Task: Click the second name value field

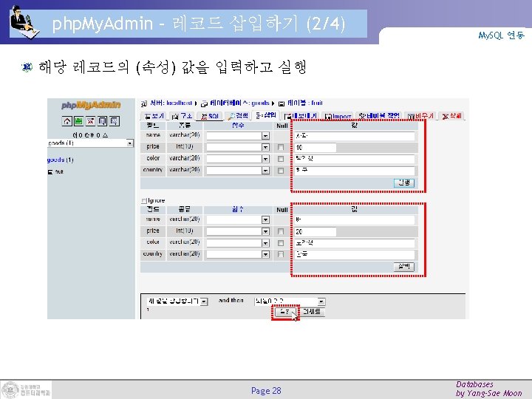Action: 354,220
